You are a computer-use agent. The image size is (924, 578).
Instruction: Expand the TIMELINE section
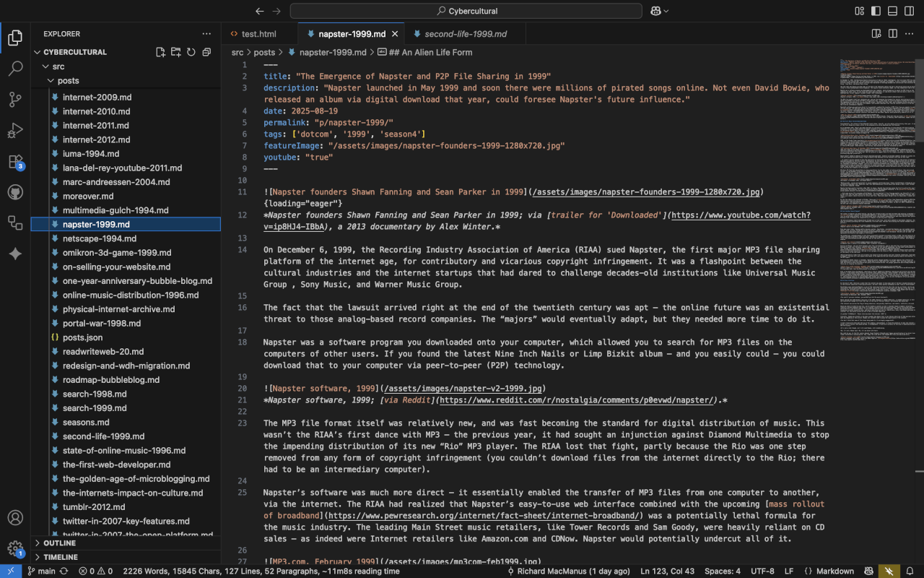(61, 557)
